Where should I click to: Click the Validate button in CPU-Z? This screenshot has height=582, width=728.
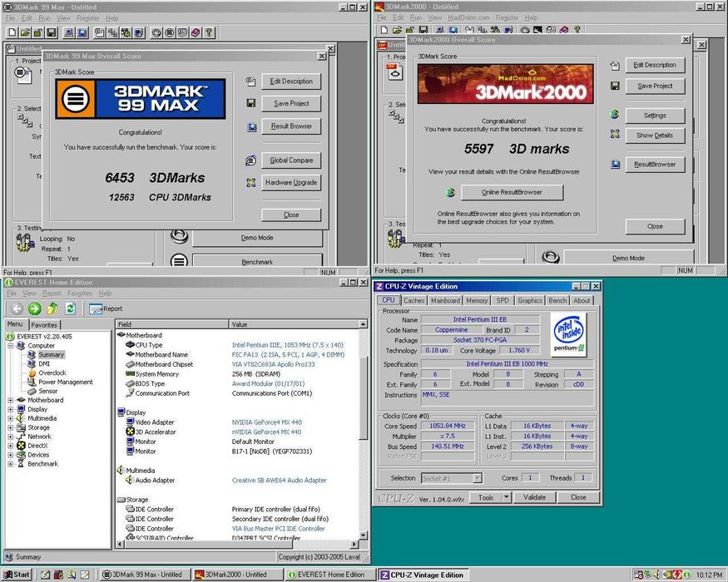pos(534,497)
